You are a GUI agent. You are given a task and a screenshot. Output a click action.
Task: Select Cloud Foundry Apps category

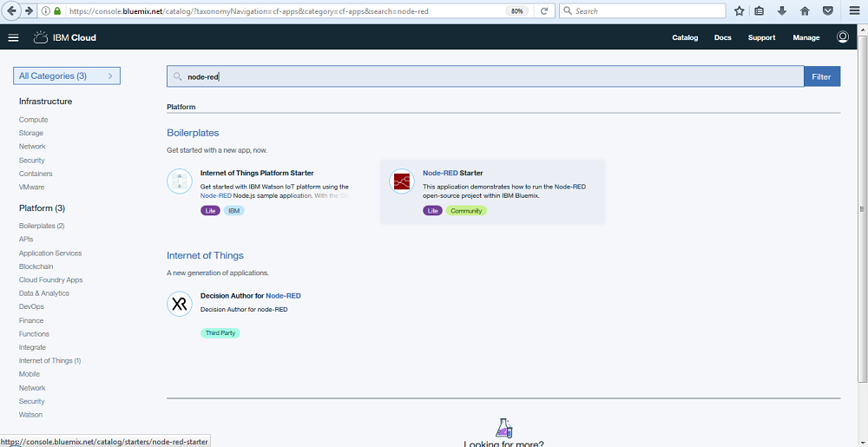pyautogui.click(x=50, y=280)
